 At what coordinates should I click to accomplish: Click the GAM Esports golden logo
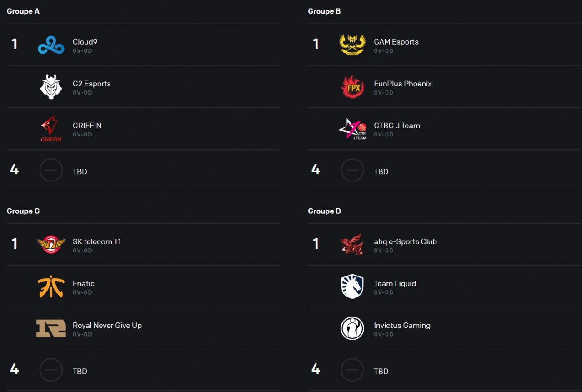click(352, 45)
